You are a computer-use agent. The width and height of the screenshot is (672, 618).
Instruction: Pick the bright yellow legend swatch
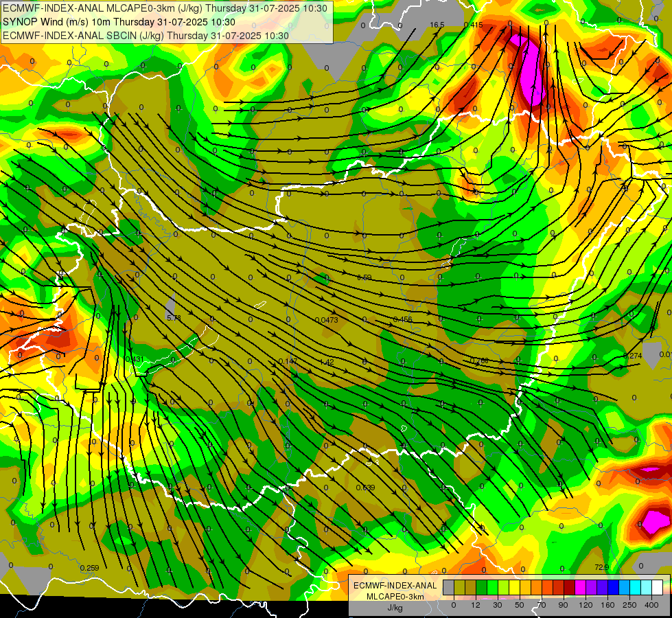coord(515,587)
